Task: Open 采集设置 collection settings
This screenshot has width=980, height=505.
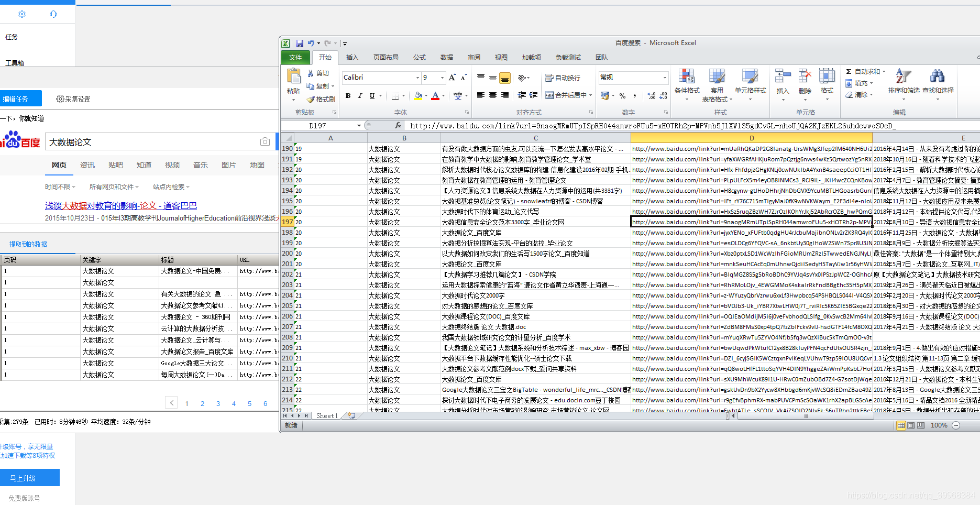Action: [73, 99]
